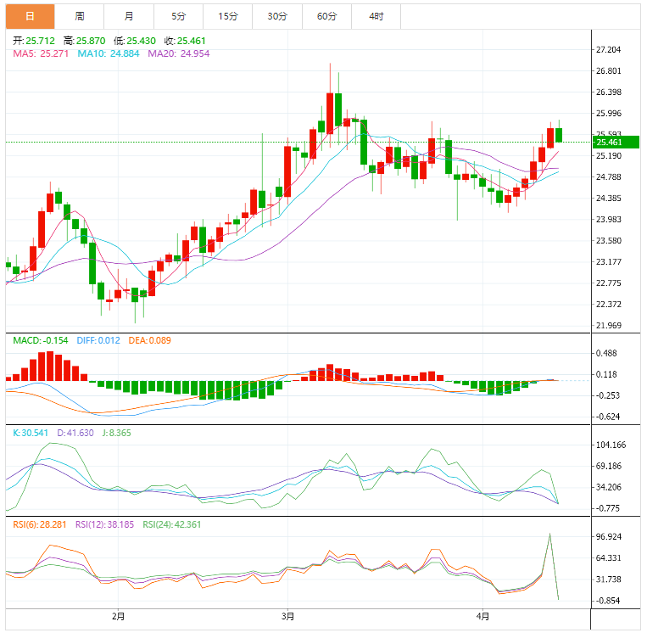Click the MA10: 24.884 indicator label
Viewport: 647px width, 644px height.
click(x=109, y=53)
